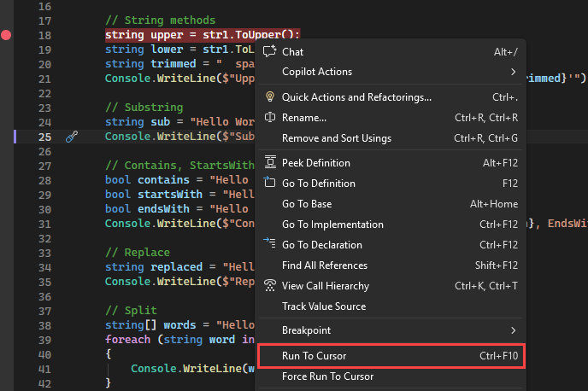Select Go To Implementation
This screenshot has height=391, width=588.
332,225
